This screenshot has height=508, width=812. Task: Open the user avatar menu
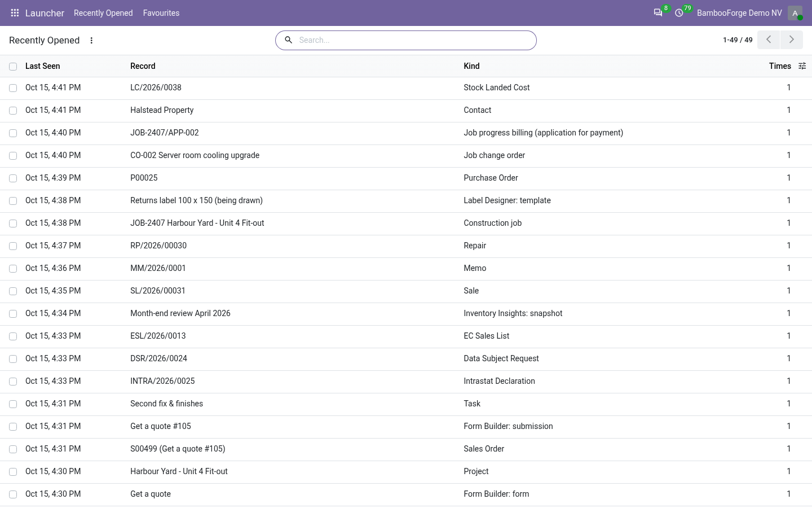pyautogui.click(x=795, y=13)
